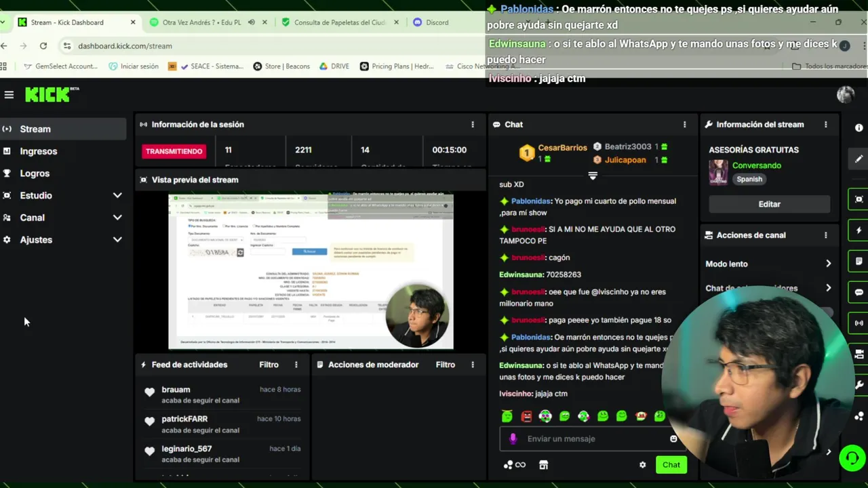Viewport: 868px width, 488px height.
Task: Open the Modo lento option chevron
Action: [828, 264]
